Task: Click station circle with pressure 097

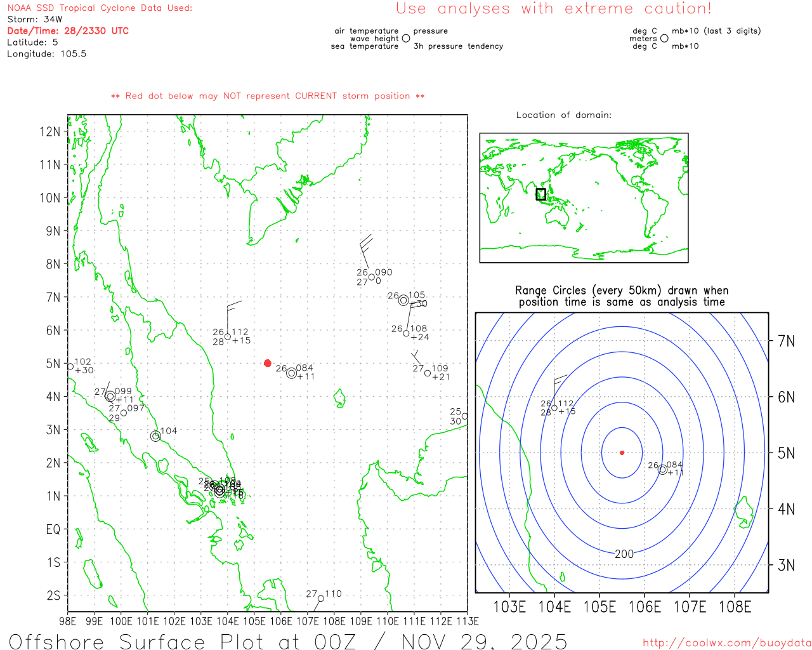Action: click(x=124, y=413)
